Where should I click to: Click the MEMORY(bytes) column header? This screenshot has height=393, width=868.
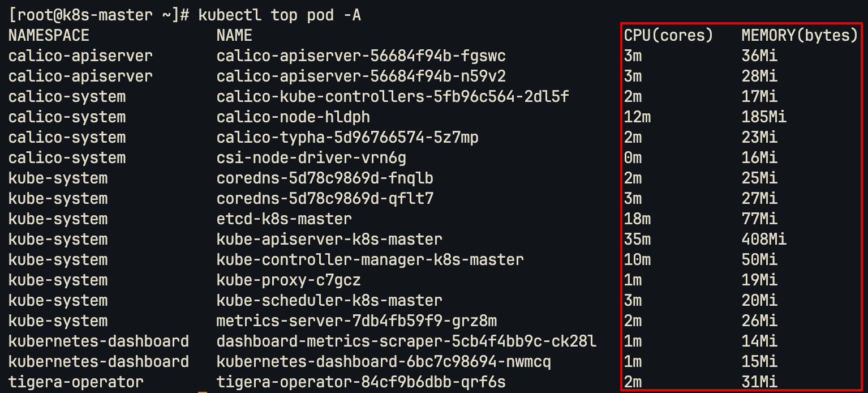800,36
